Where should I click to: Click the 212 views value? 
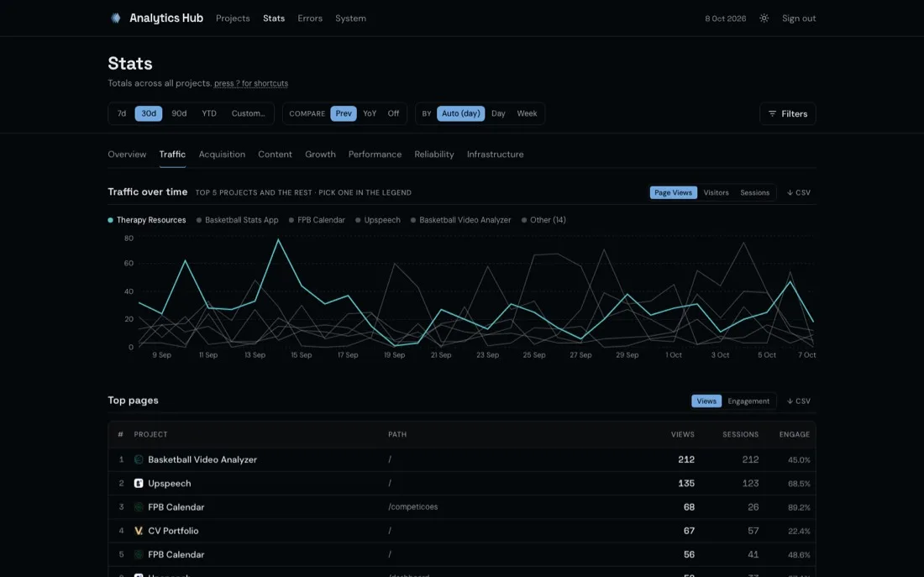(x=686, y=459)
